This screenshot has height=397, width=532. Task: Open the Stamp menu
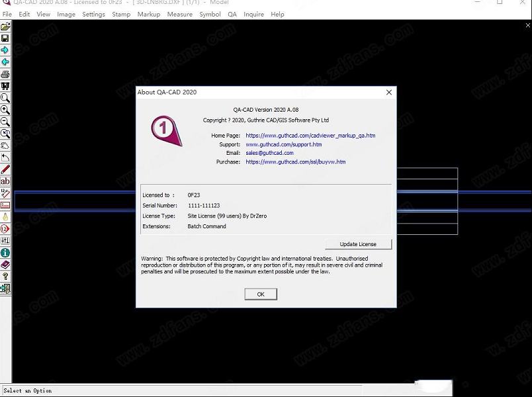tap(121, 14)
